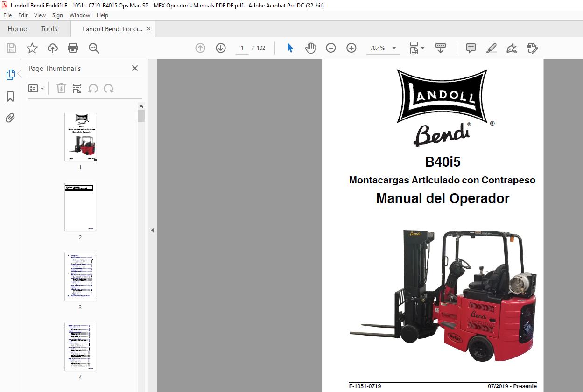Open the Attachments paperclip panel
Viewport: 583px width, 392px height.
(x=10, y=118)
